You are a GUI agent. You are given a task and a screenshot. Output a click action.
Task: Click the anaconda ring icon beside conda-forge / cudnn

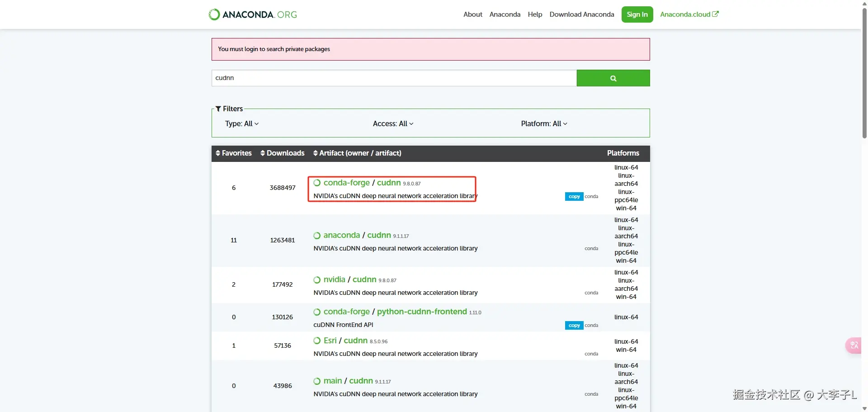317,183
